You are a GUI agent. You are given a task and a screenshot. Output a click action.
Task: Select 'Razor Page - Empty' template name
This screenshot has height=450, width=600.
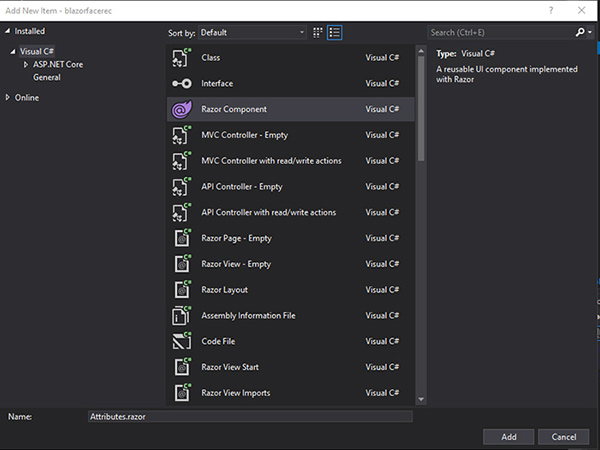point(236,238)
